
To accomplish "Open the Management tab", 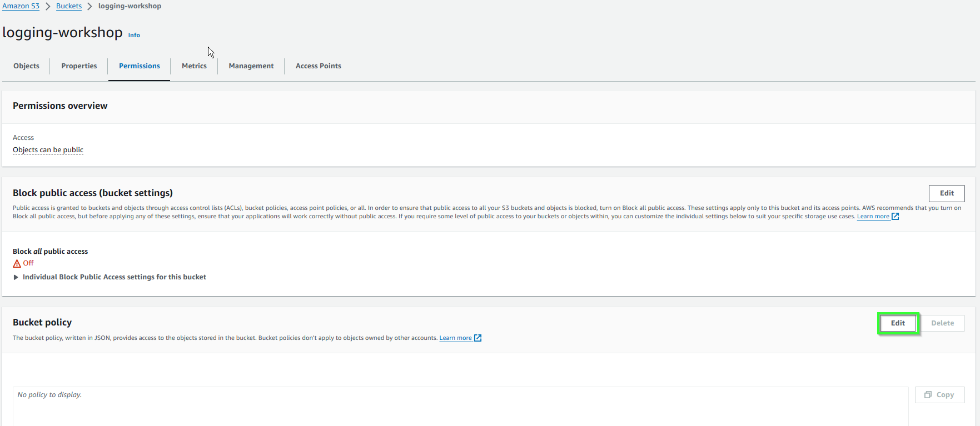I will click(x=251, y=66).
